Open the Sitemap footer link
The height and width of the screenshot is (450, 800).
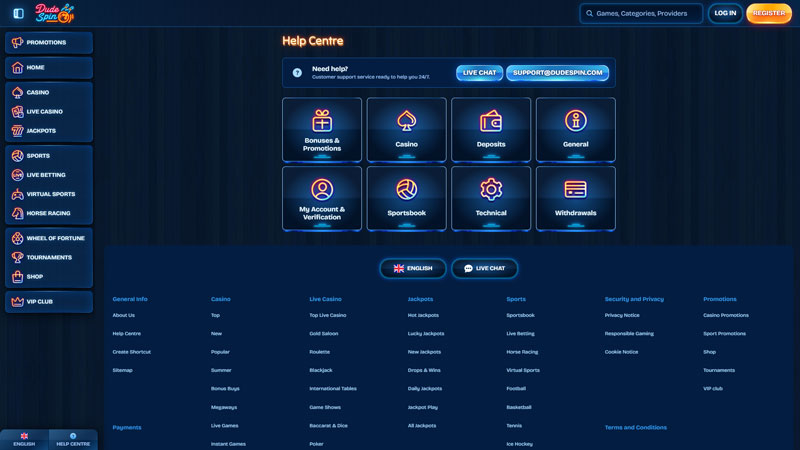click(x=122, y=370)
